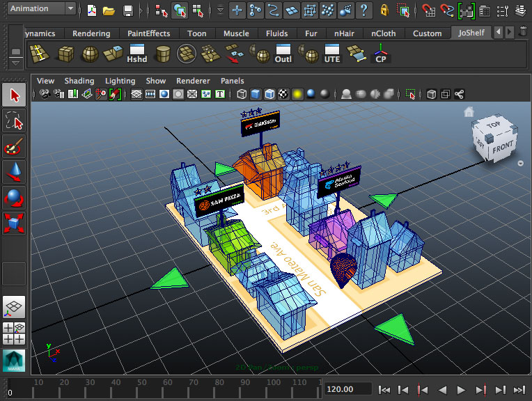
Task: Open the Shading panel menu
Action: click(x=79, y=81)
